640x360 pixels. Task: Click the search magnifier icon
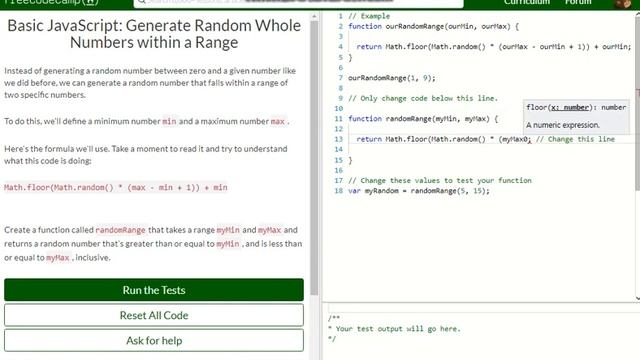coord(141,2)
